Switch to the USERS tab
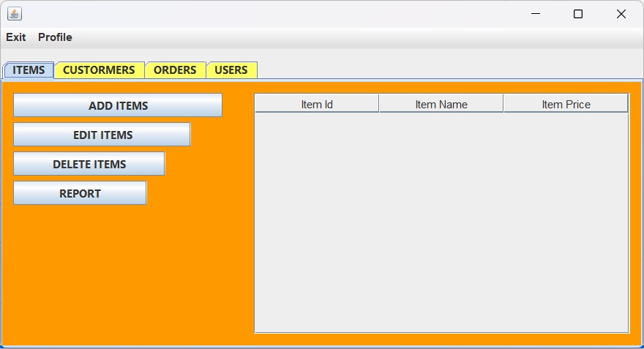Screen dimensions: 644x349 pos(231,70)
